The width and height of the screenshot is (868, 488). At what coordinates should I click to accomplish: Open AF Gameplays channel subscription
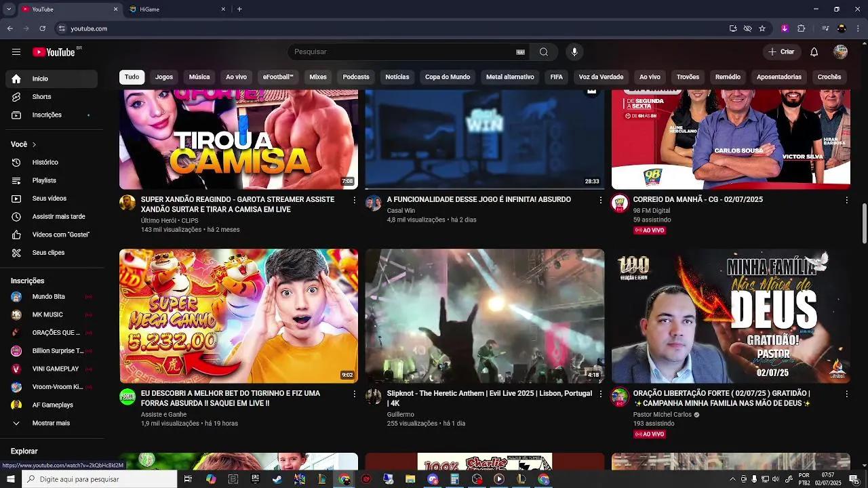52,405
